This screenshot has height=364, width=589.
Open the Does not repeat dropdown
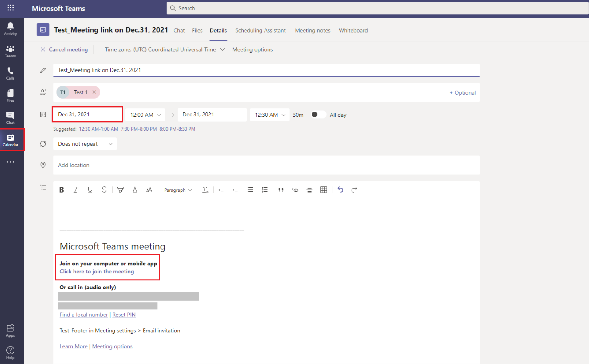click(85, 144)
